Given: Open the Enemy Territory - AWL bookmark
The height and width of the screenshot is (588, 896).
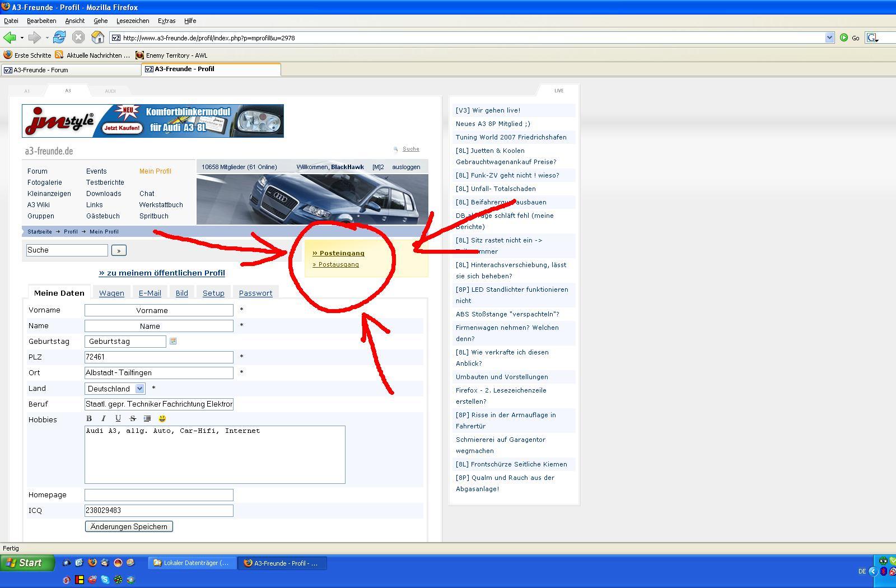Looking at the screenshot, I should (171, 55).
